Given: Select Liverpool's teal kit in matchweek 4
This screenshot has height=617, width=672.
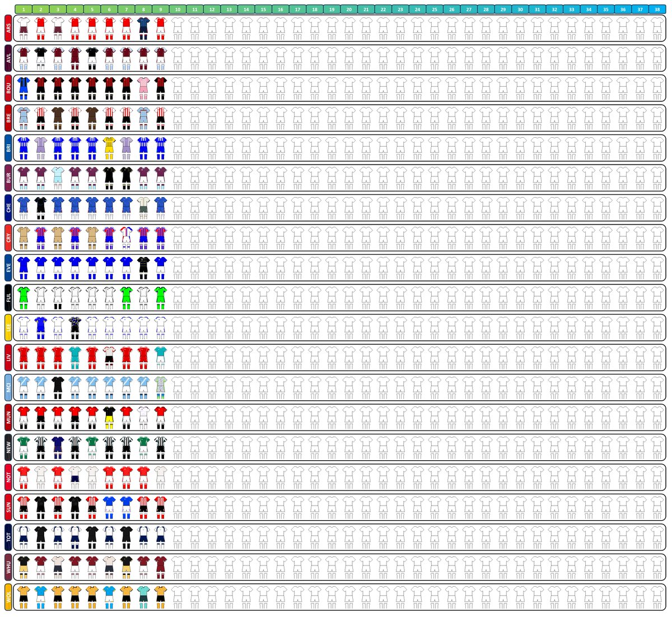Looking at the screenshot, I should pyautogui.click(x=75, y=358).
